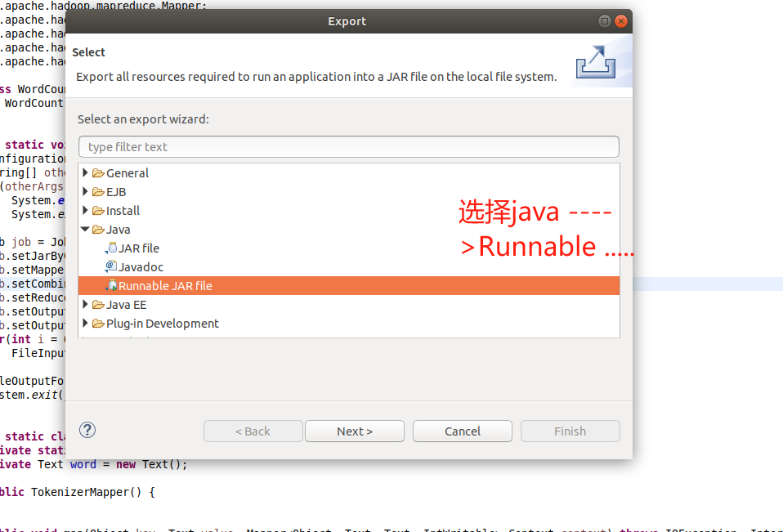The image size is (783, 532).
Task: Open the help question mark icon
Action: 87,430
